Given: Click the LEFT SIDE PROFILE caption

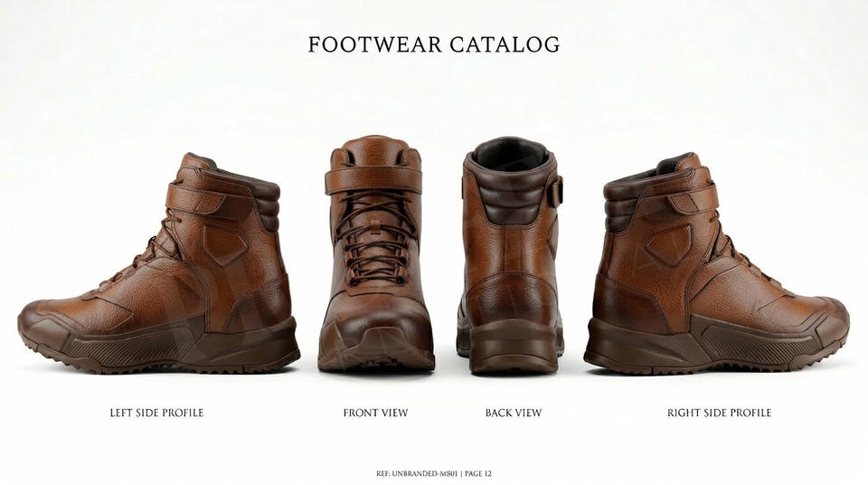Looking at the screenshot, I should click(x=156, y=413).
